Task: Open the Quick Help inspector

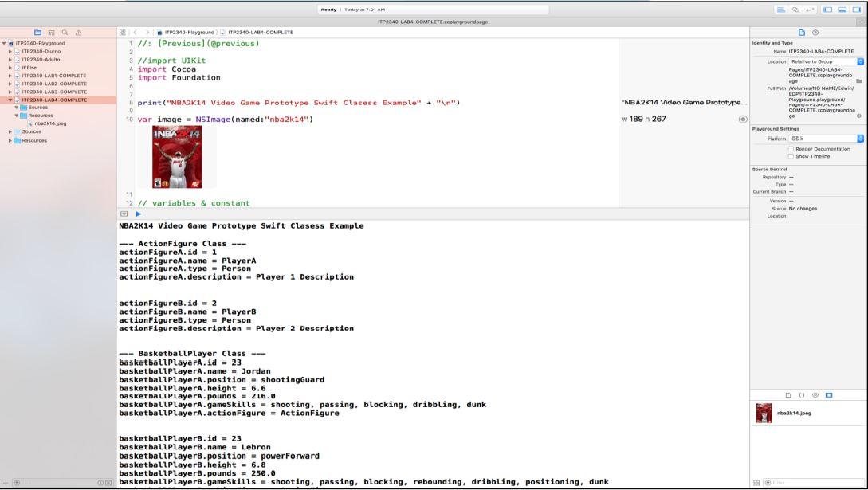Action: pyautogui.click(x=815, y=32)
